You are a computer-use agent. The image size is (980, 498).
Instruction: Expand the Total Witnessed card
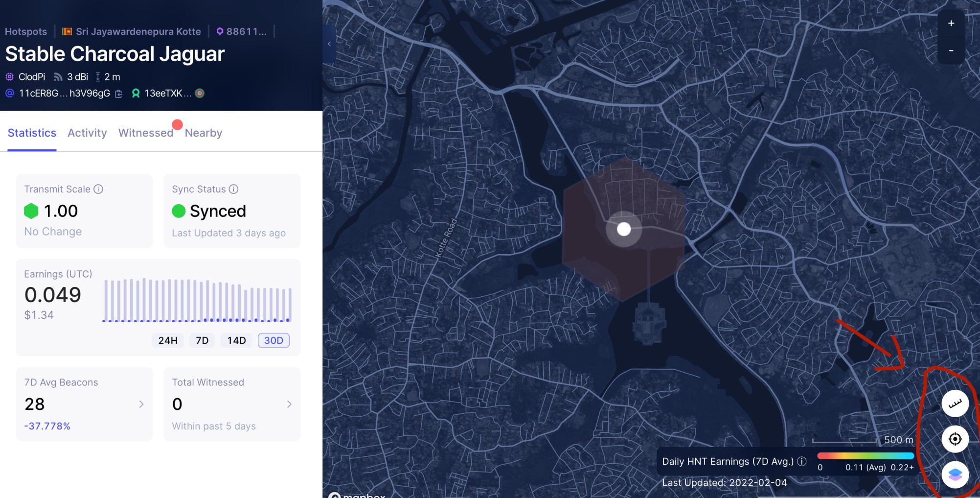coord(232,404)
